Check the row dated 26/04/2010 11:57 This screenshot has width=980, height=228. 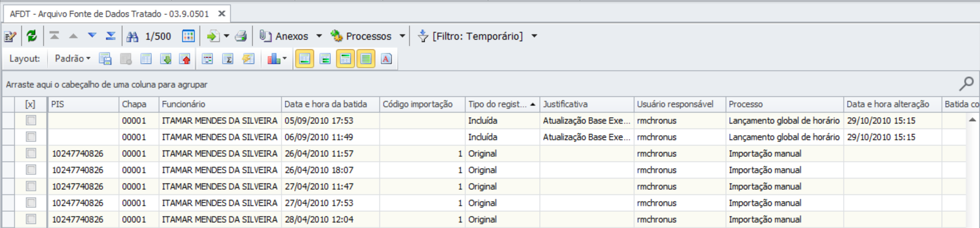pos(31,154)
